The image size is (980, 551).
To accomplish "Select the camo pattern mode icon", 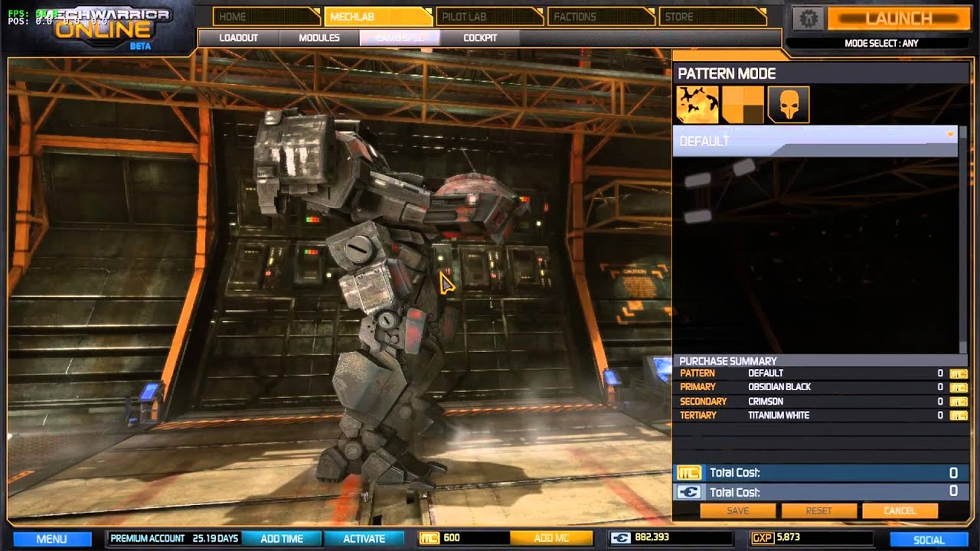I will [x=697, y=105].
